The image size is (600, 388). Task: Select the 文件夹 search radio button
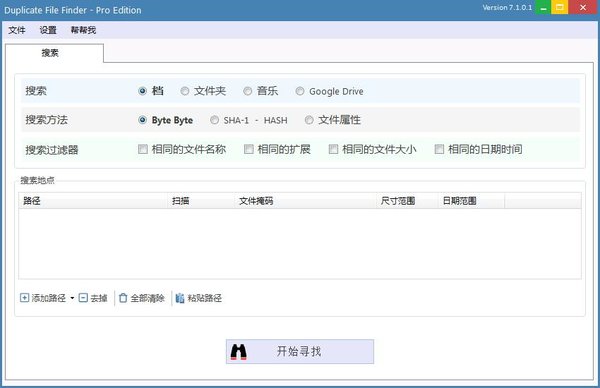click(x=185, y=91)
